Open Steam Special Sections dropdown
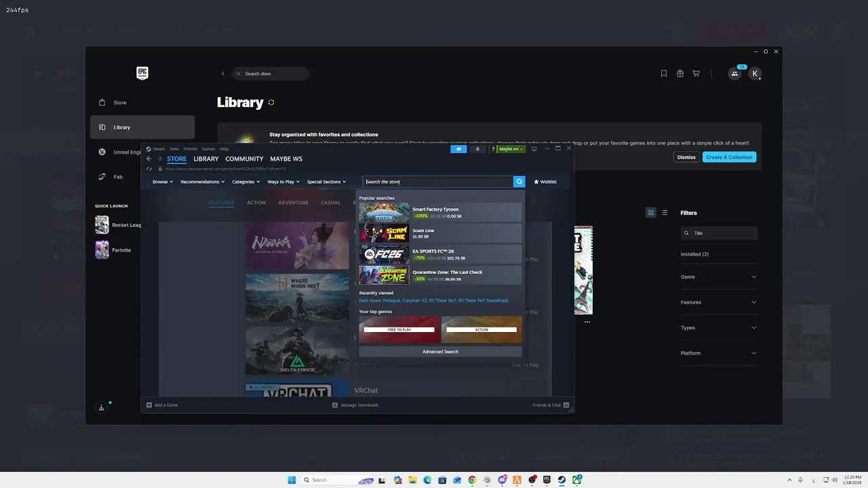This screenshot has height=488, width=868. pos(326,182)
